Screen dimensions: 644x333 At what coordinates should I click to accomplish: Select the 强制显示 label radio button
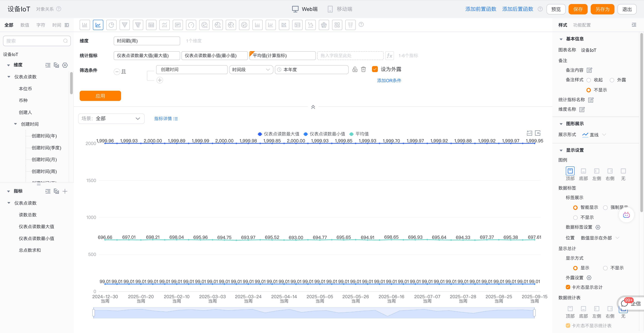click(605, 208)
